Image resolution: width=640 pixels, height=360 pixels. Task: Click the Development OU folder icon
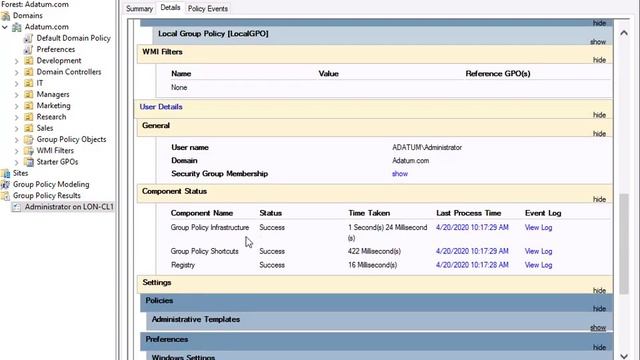click(x=29, y=61)
